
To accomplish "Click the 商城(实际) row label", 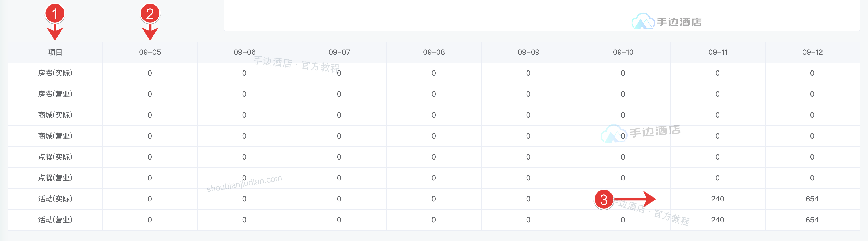I will [x=55, y=115].
